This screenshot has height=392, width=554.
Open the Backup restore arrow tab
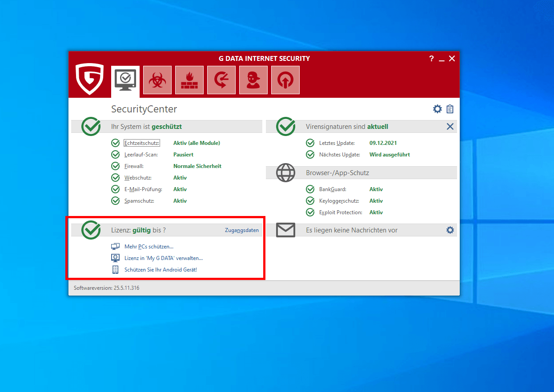[x=221, y=80]
